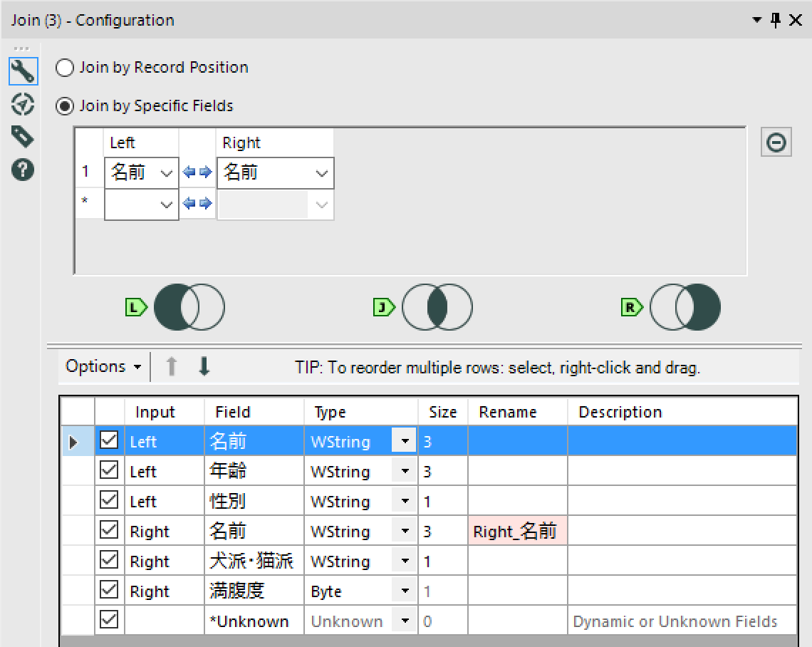The image size is (812, 647).
Task: Move selected field down with down arrow
Action: point(204,366)
